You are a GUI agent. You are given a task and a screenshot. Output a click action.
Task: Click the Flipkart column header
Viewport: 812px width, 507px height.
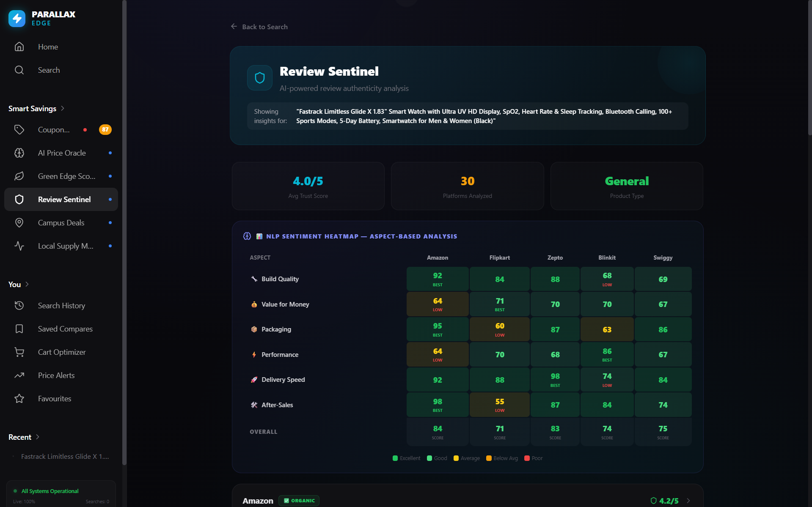(x=500, y=258)
